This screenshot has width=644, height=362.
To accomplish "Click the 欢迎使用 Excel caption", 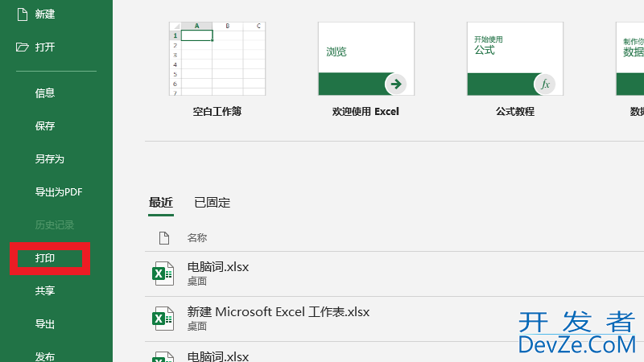I will tap(365, 112).
